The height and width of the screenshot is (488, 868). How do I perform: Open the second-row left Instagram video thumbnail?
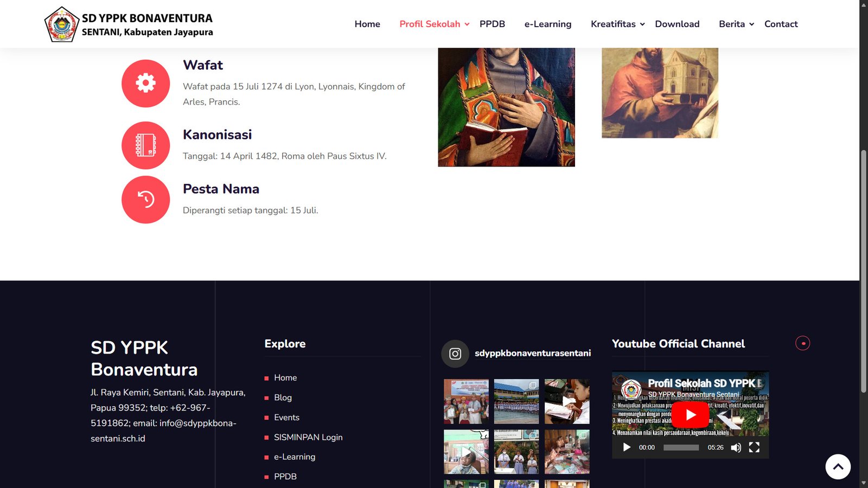tap(466, 452)
